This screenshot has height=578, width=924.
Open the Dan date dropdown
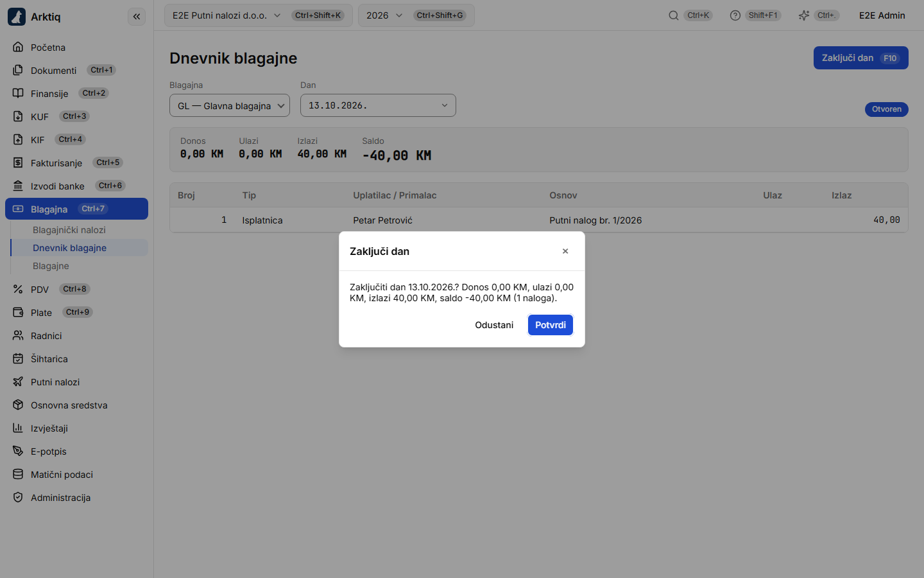pos(378,106)
